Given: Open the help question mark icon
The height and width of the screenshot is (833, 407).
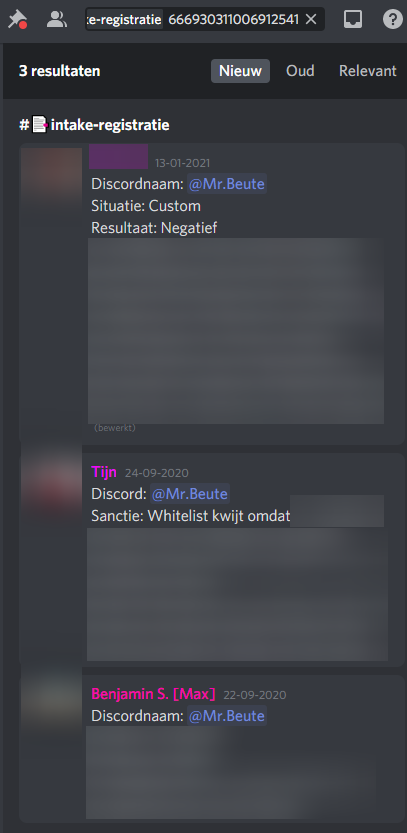Looking at the screenshot, I should (393, 20).
